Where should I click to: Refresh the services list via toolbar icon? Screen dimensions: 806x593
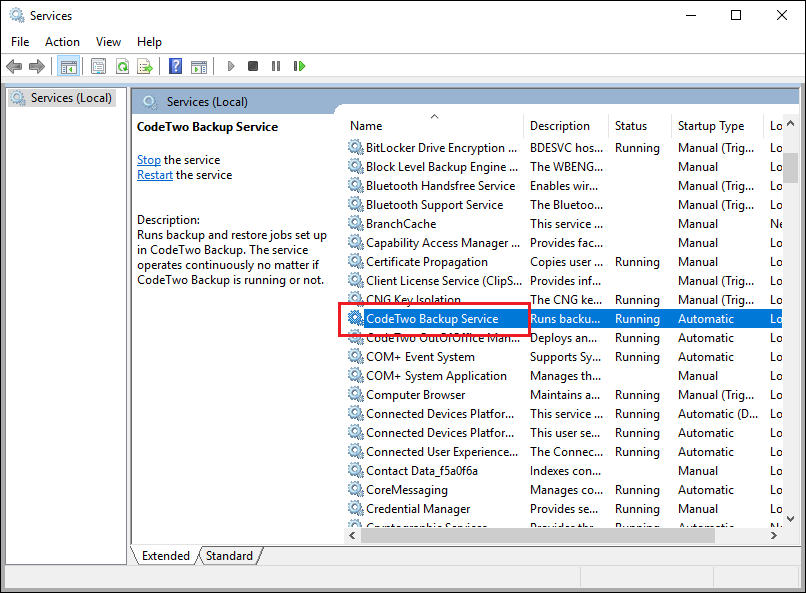click(122, 66)
